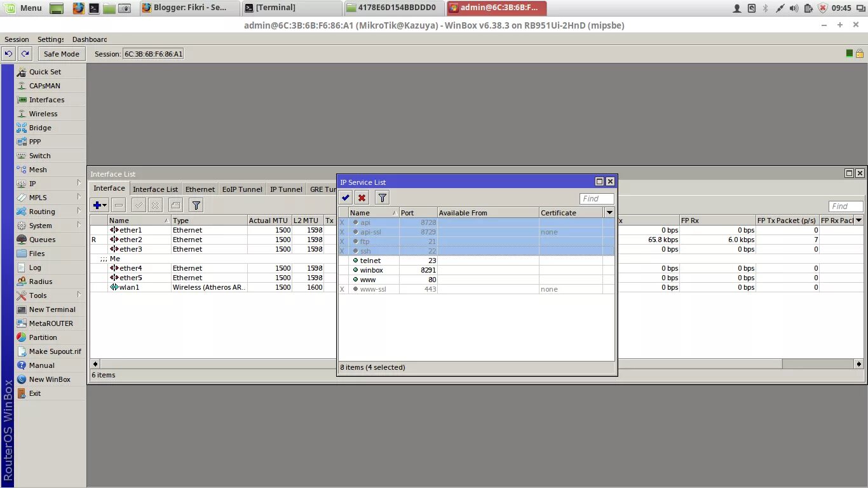Select www service row
The image size is (868, 488).
point(477,280)
